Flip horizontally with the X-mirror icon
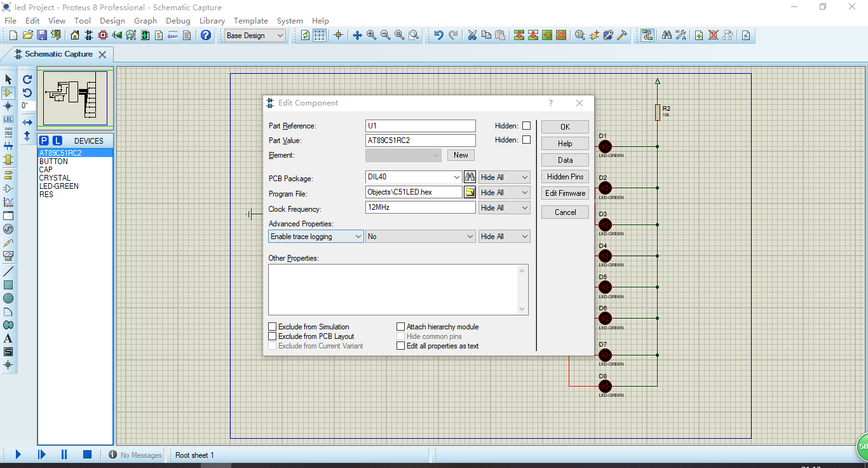The image size is (868, 468). 27,122
